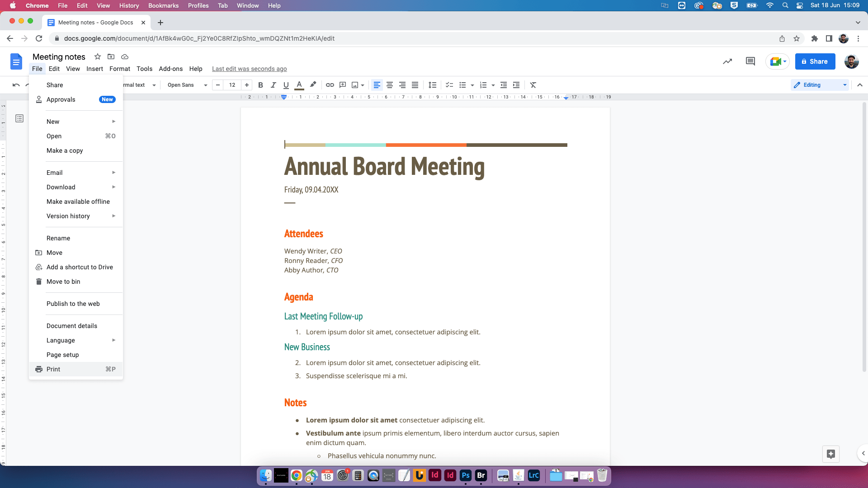The image size is (868, 488).
Task: Toggle the checklist formatting
Action: [449, 85]
